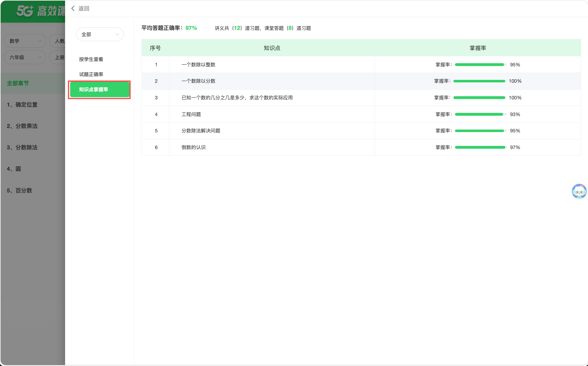Click the 分数除法解决问题 knowledge point

point(201,130)
